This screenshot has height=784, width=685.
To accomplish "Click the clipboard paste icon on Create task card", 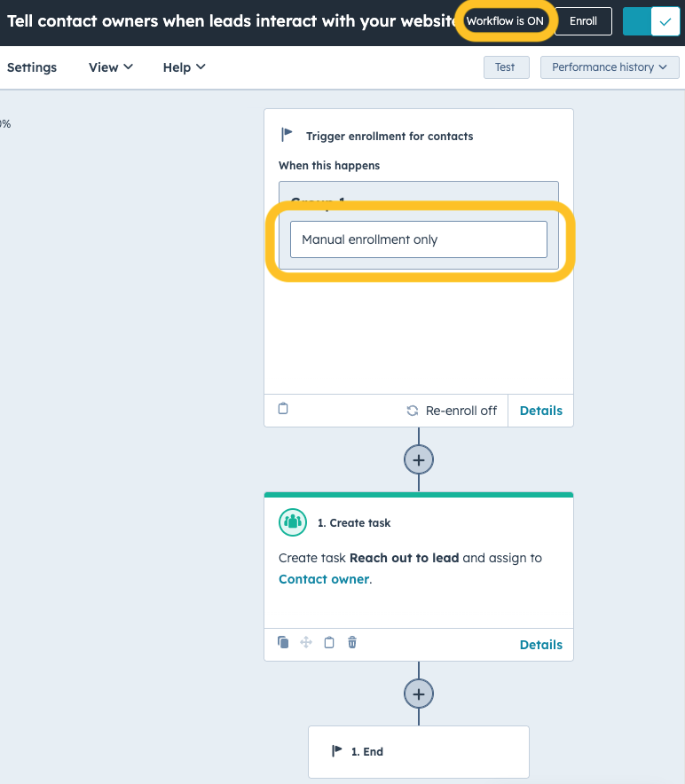I will point(329,642).
